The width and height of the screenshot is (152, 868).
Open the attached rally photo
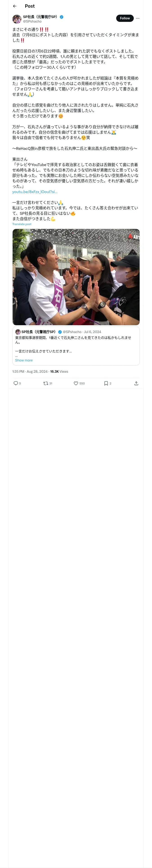[x=76, y=277]
